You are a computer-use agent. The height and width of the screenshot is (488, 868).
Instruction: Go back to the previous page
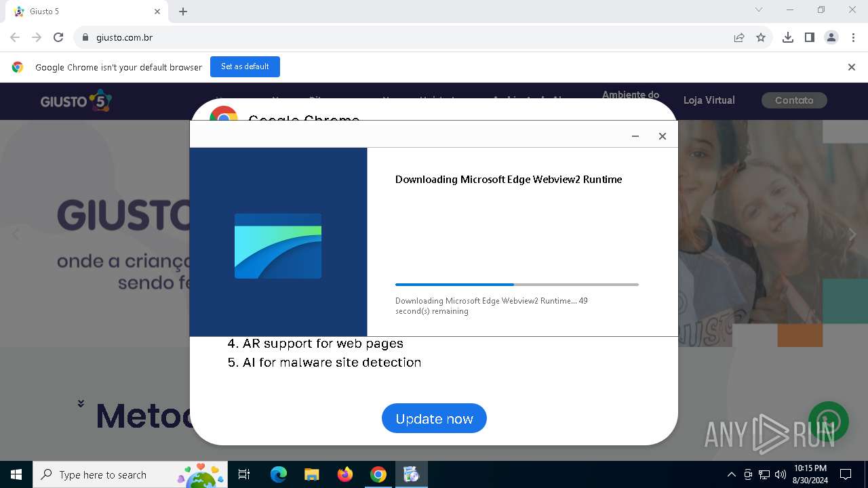click(15, 37)
